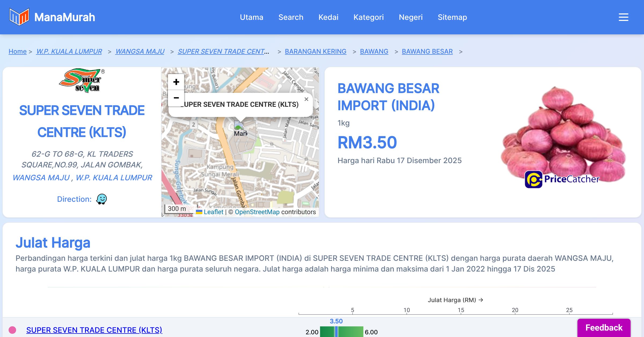
Task: Open Waze direction icon
Action: click(101, 199)
